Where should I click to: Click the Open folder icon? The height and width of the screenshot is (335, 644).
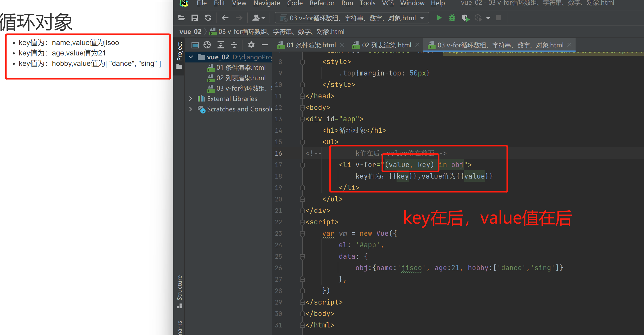tap(181, 18)
